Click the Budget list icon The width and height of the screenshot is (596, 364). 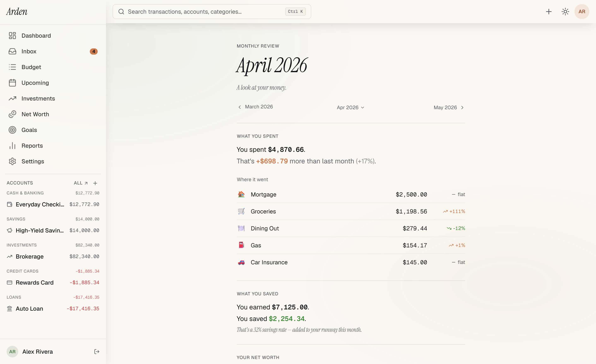pyautogui.click(x=12, y=67)
